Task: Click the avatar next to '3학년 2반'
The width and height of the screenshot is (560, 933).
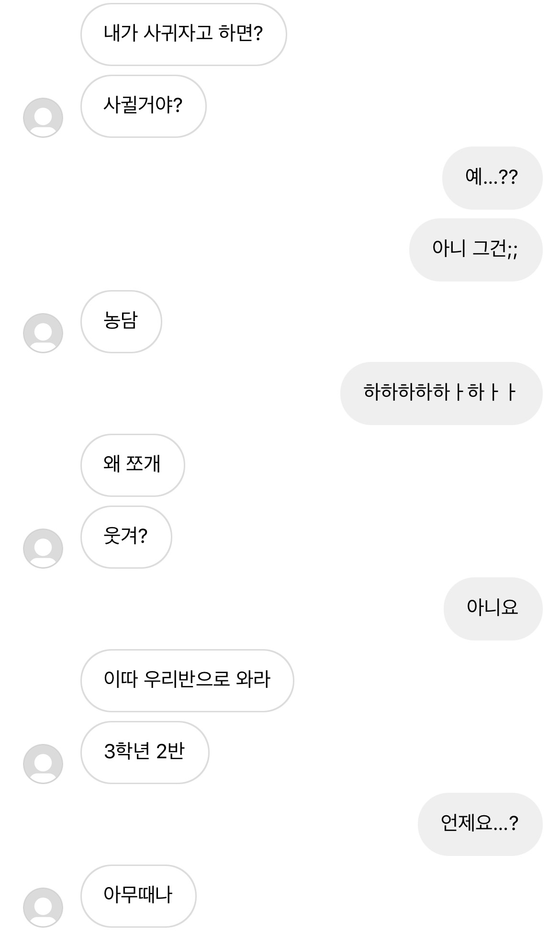Action: pyautogui.click(x=43, y=764)
